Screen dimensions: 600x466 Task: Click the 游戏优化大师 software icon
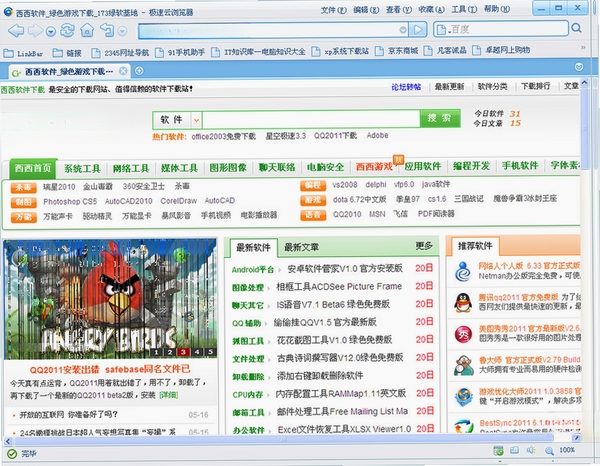[x=463, y=397]
